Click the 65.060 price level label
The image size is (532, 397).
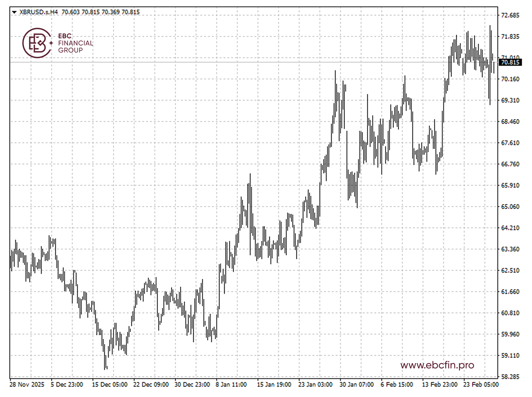510,207
